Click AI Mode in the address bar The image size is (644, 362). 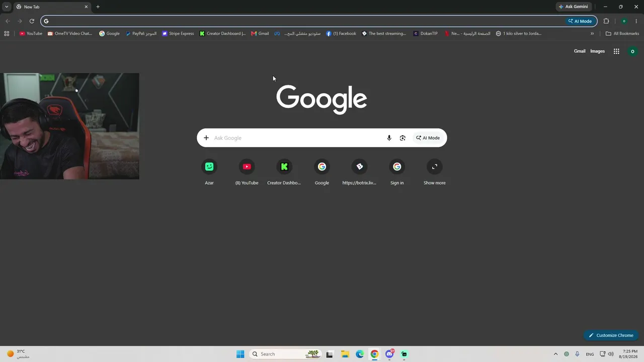(580, 21)
